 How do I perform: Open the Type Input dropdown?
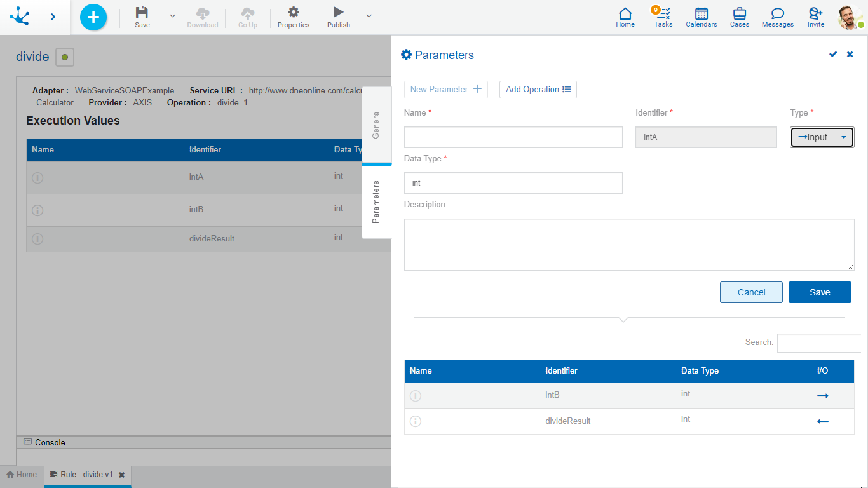coord(822,137)
